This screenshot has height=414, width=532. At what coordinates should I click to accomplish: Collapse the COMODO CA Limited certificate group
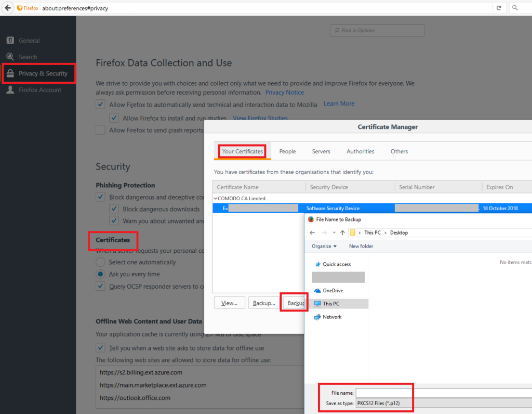(x=216, y=198)
